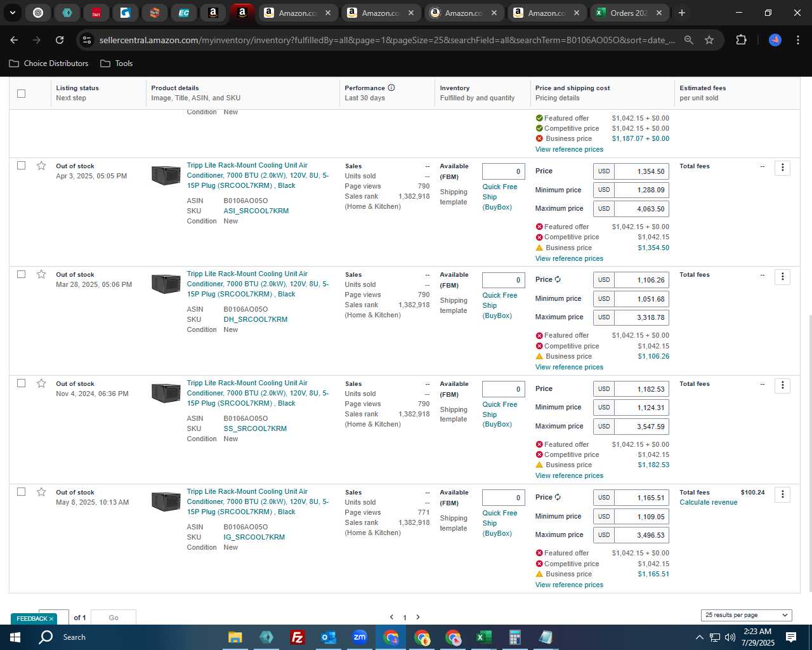Edit minimum price field 1,051.68
This screenshot has height=650, width=812.
coord(641,299)
